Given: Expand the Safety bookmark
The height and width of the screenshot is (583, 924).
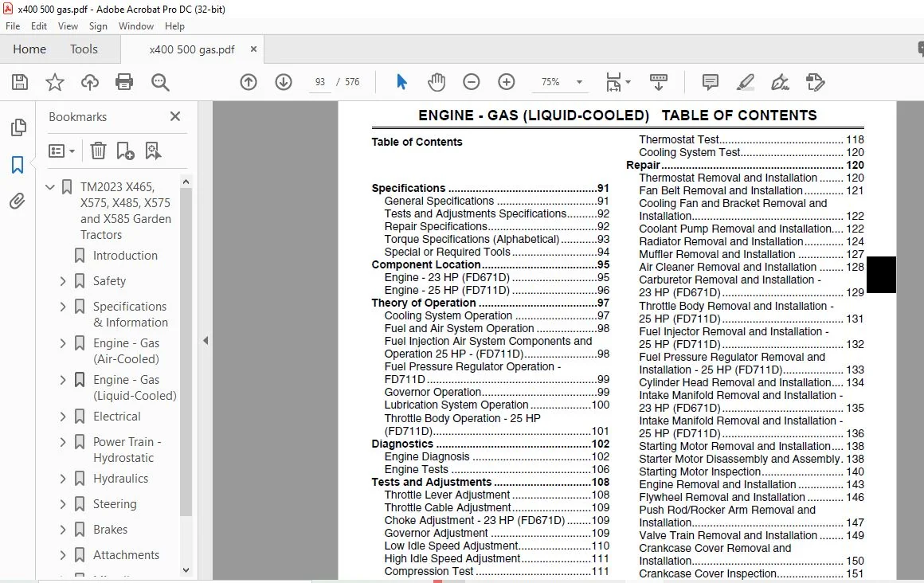Looking at the screenshot, I should tap(63, 281).
